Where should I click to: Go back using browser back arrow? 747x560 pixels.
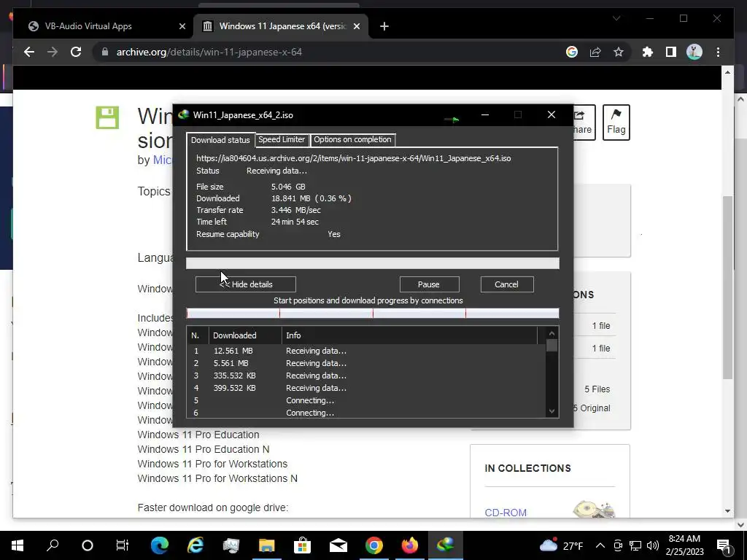point(29,52)
